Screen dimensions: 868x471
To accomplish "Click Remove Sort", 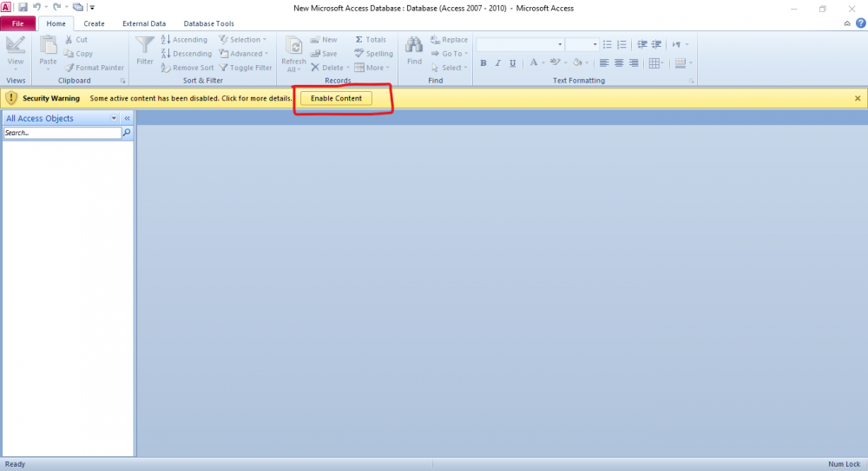I will pos(187,68).
